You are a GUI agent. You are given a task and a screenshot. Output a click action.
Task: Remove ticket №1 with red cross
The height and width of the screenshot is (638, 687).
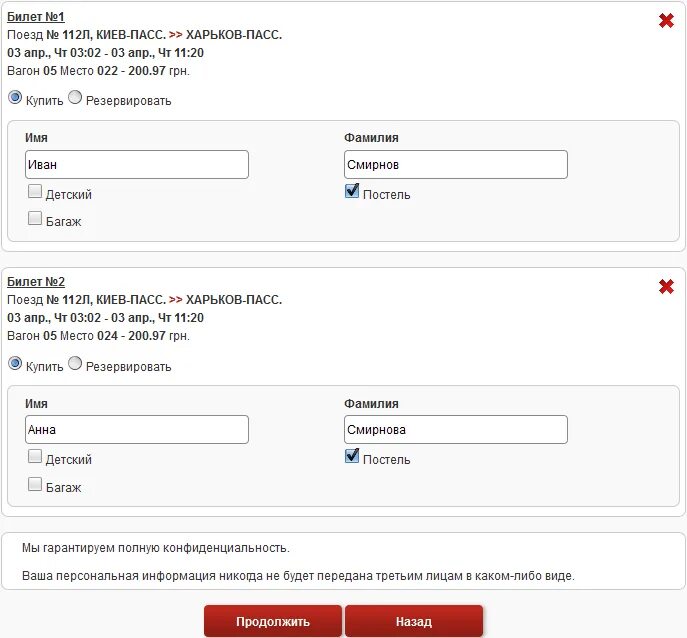pos(666,20)
